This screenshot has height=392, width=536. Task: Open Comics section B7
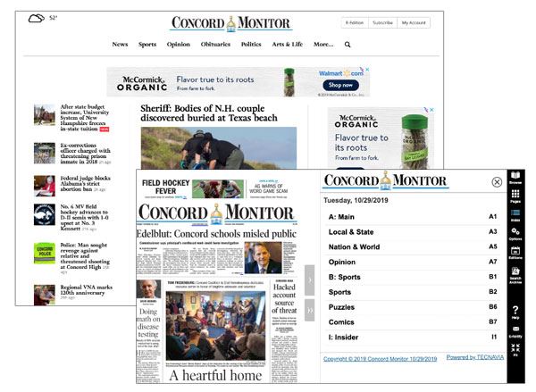[413, 322]
